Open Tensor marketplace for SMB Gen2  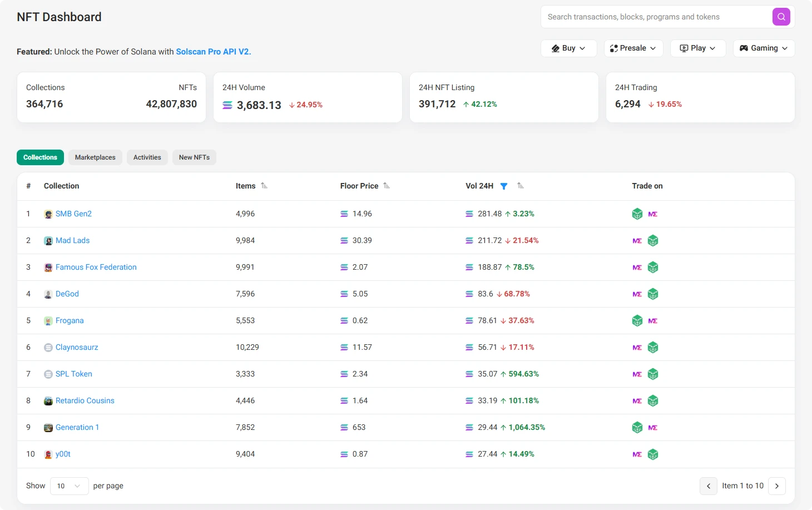pyautogui.click(x=637, y=214)
